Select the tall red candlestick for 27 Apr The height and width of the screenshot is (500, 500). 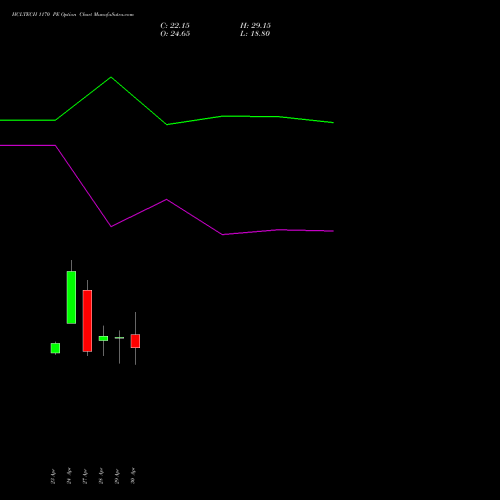(x=87, y=321)
